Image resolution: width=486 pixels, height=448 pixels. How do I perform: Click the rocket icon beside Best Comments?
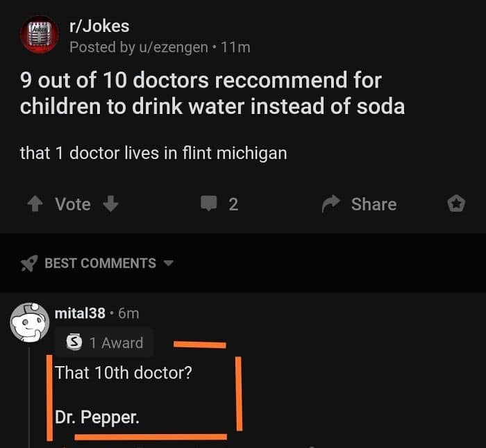click(x=29, y=263)
